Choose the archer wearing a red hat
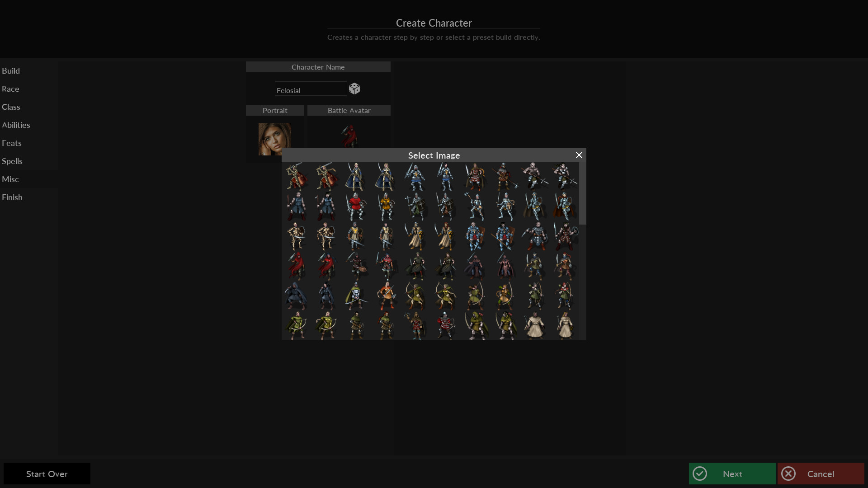Viewport: 868px width, 488px height. [x=564, y=296]
